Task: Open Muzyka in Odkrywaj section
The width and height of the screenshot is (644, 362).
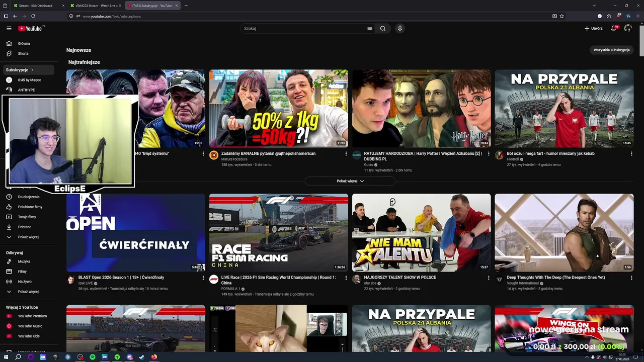Action: point(29,261)
